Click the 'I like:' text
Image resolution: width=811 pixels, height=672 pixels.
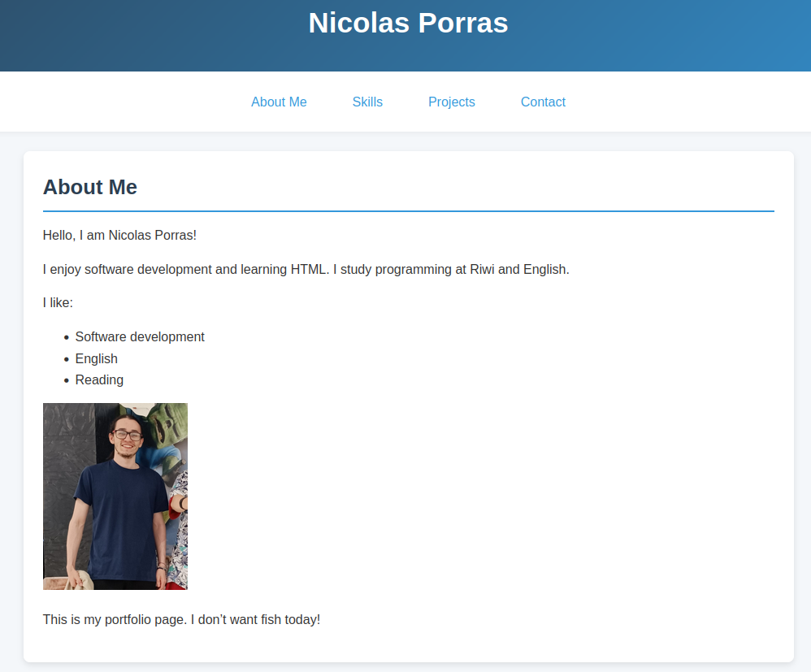pyautogui.click(x=57, y=301)
